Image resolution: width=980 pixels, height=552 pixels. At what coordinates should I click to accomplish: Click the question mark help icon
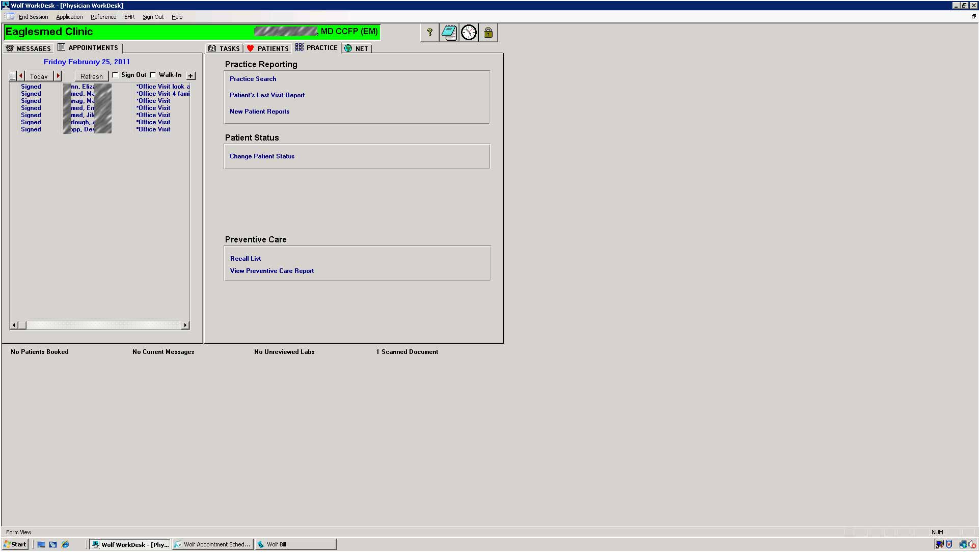[x=430, y=33]
